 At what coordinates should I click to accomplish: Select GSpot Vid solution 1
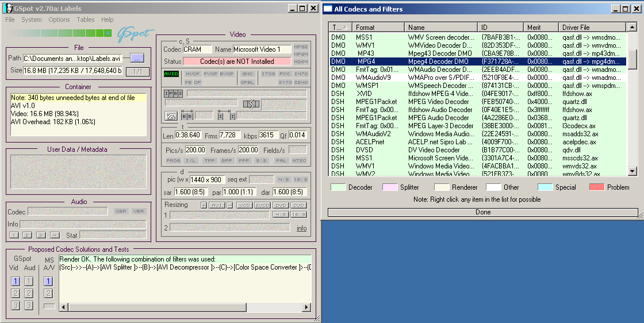(x=16, y=282)
